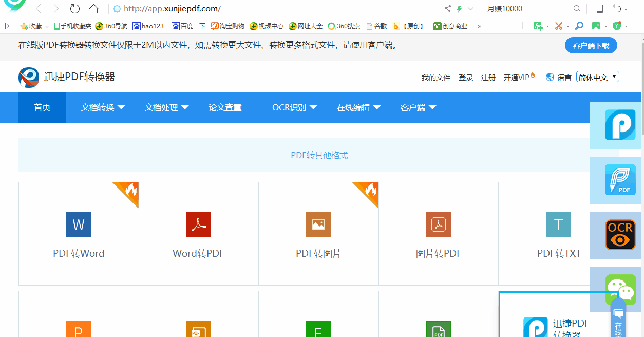Click the green WeChat sidebar icon
The image size is (644, 337).
click(x=620, y=289)
